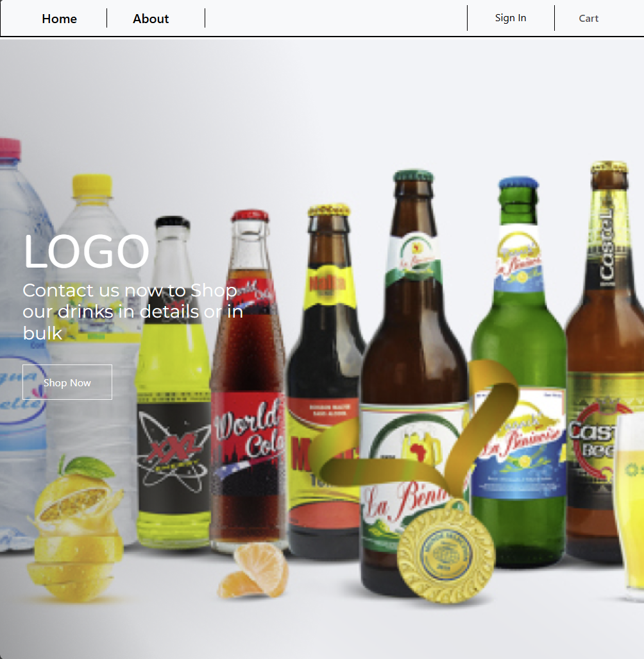
Task: Click the 'Contact us now' tagline text
Action: coord(133,311)
